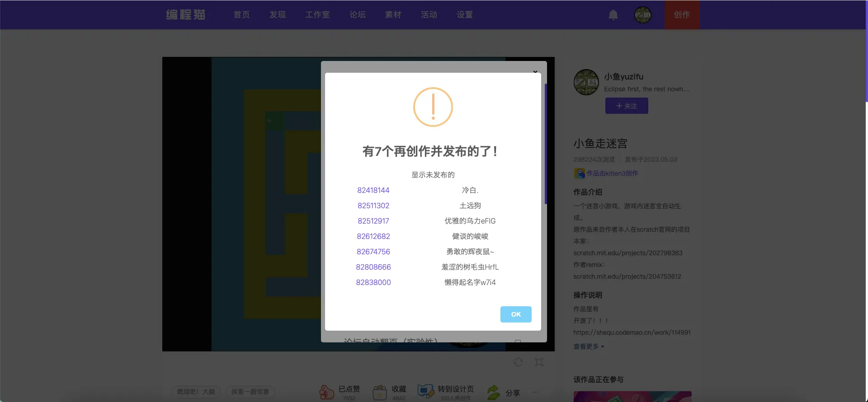
Task: Open the 论坛 nav item
Action: click(x=358, y=15)
